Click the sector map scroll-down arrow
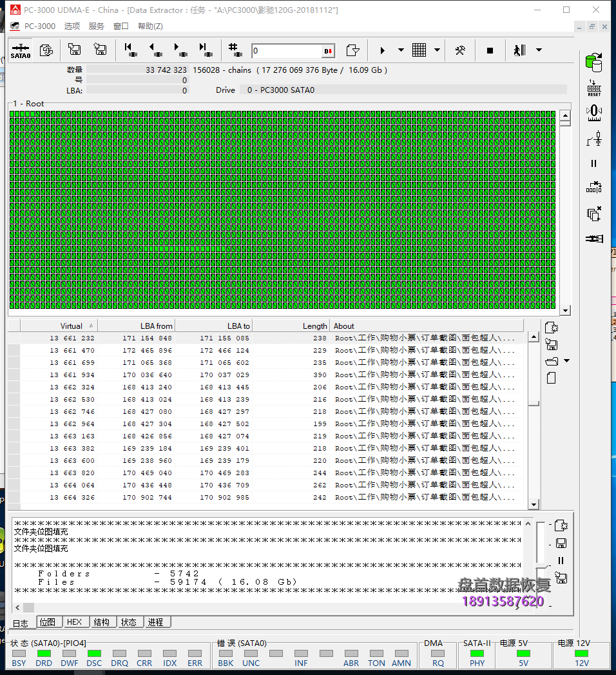Screen dimensions: 616x675 pos(565,310)
